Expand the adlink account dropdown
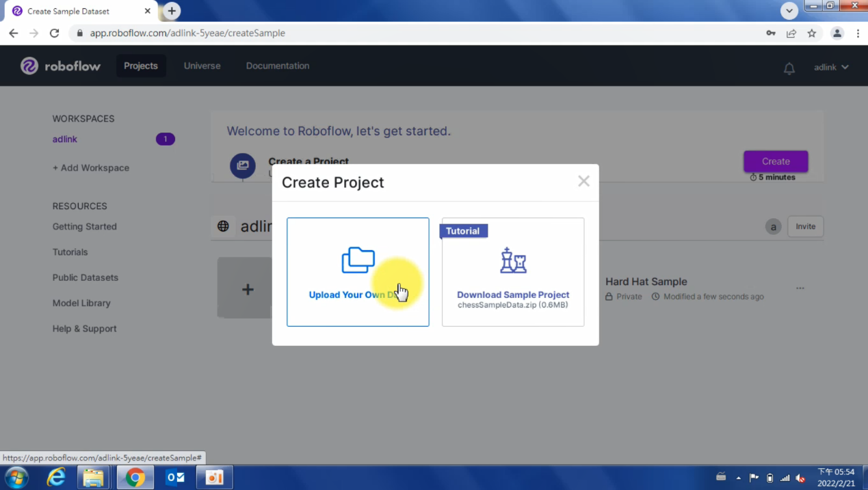 click(831, 67)
